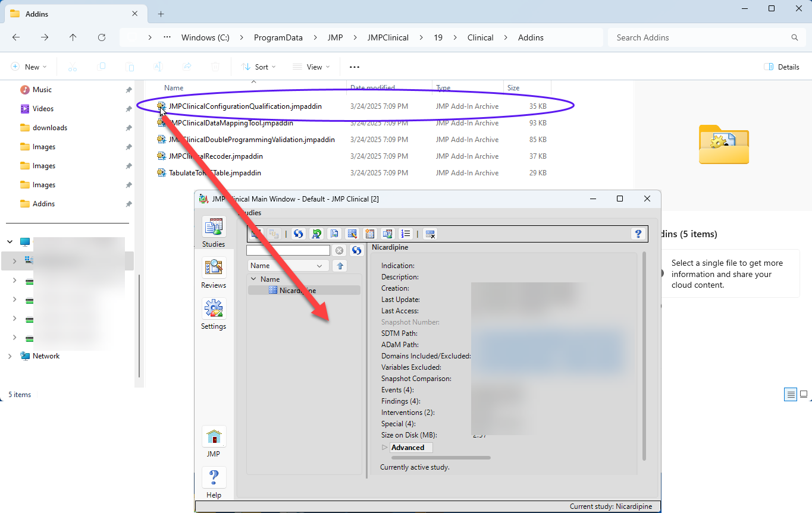
Task: Navigate to Windows (C:) in the address bar
Action: pos(205,37)
